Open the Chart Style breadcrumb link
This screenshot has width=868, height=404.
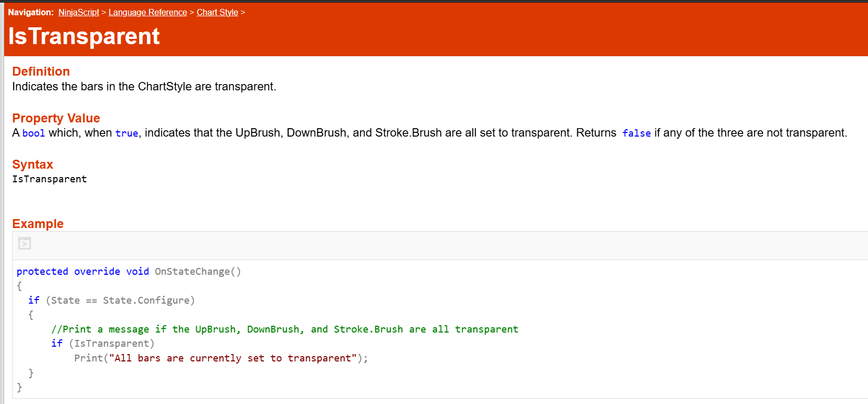click(217, 12)
